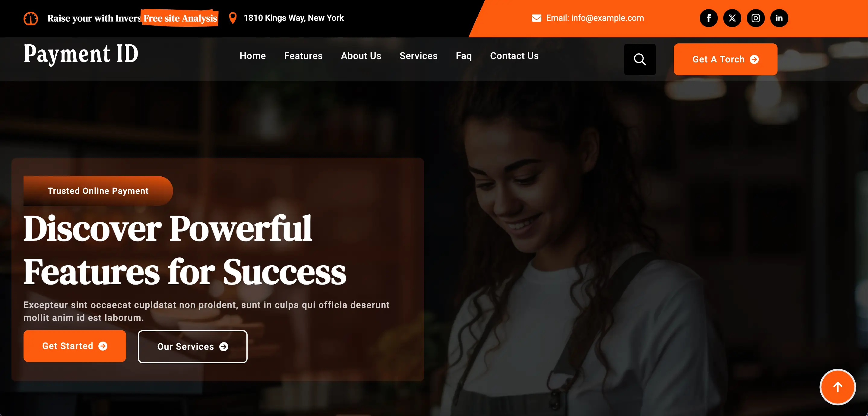Open the Faq menu item
The height and width of the screenshot is (416, 868).
pyautogui.click(x=464, y=56)
